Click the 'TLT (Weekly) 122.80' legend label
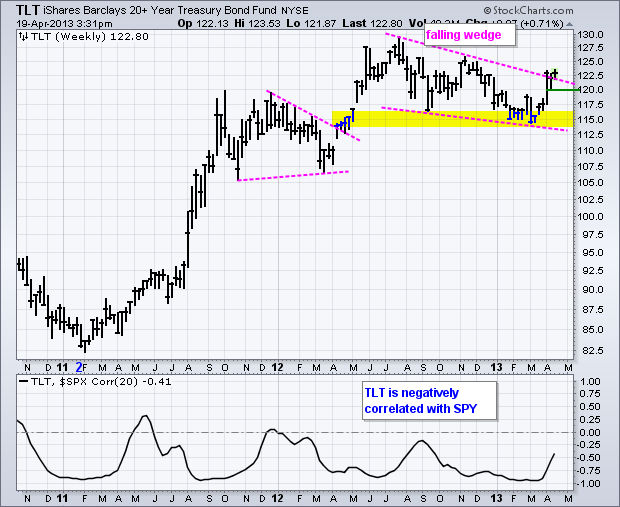620x507 pixels. pos(90,37)
